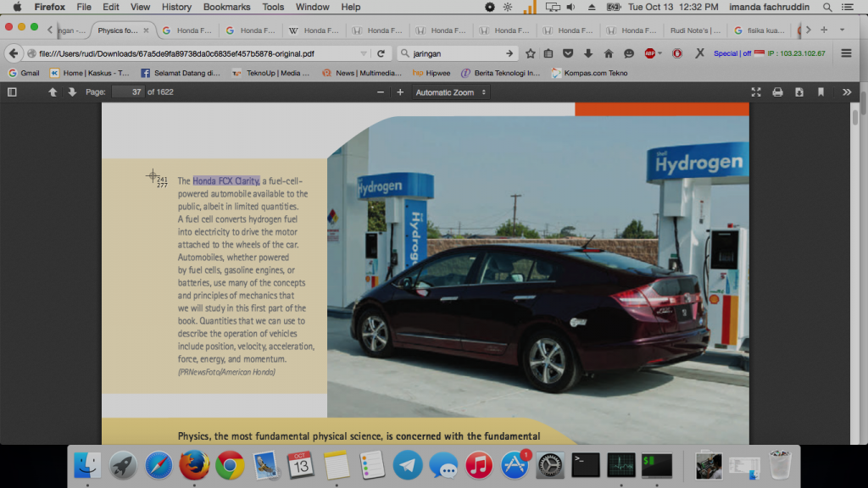Toggle the Special | off proxy switch
This screenshot has width=868, height=488.
(x=732, y=53)
